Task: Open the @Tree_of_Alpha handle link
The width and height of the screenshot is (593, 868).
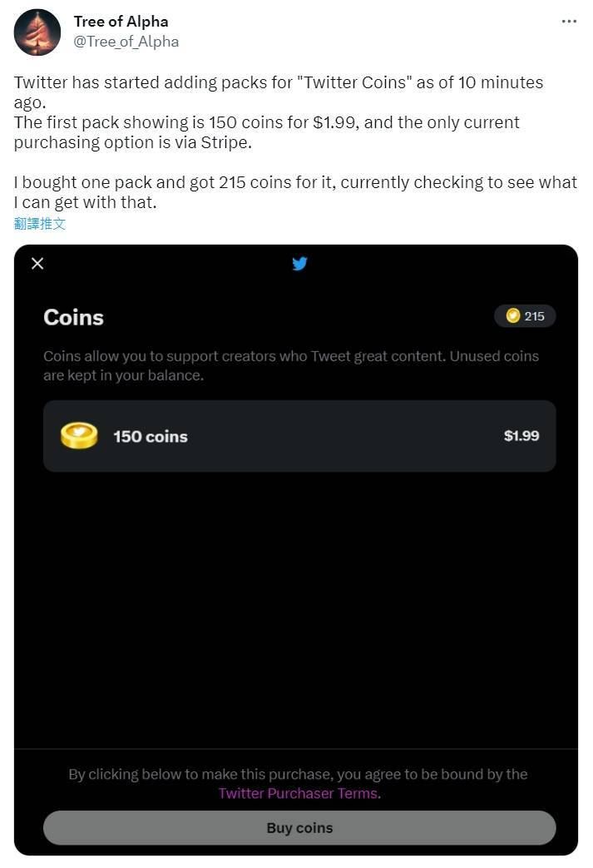Action: click(x=126, y=42)
